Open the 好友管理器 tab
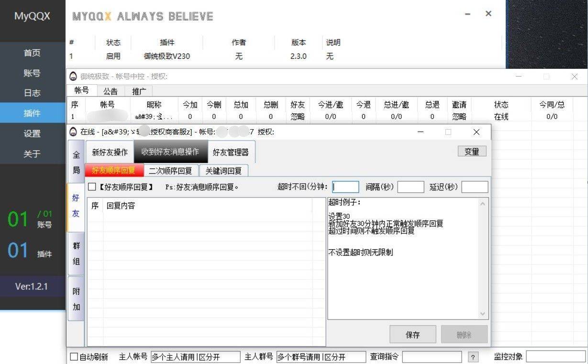The image size is (588, 364). pos(231,152)
